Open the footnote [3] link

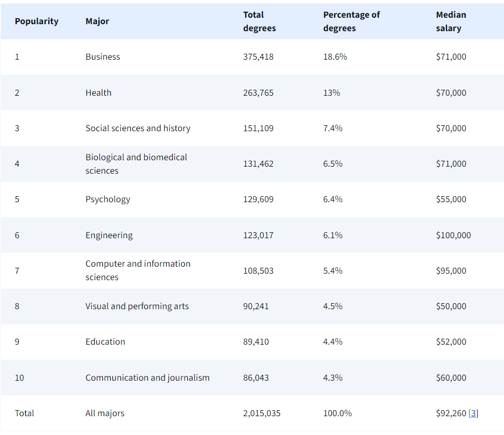473,413
